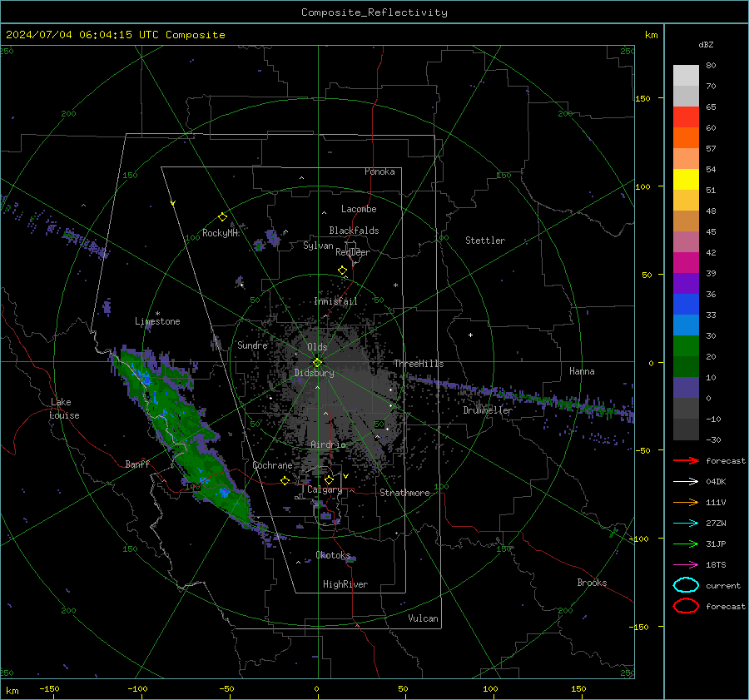Click the Limestone label
This screenshot has width=749, height=700.
coord(157,321)
